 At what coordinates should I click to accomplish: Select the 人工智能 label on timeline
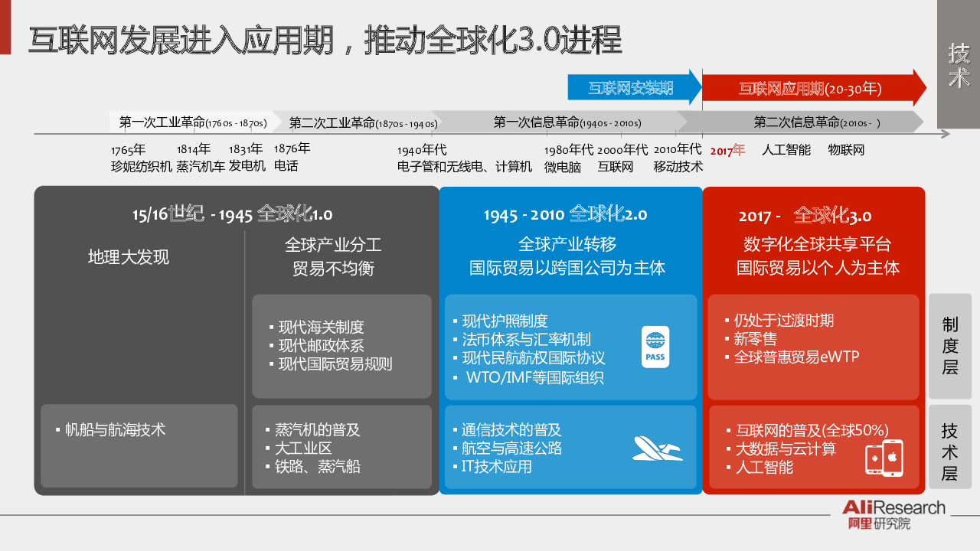[x=786, y=150]
